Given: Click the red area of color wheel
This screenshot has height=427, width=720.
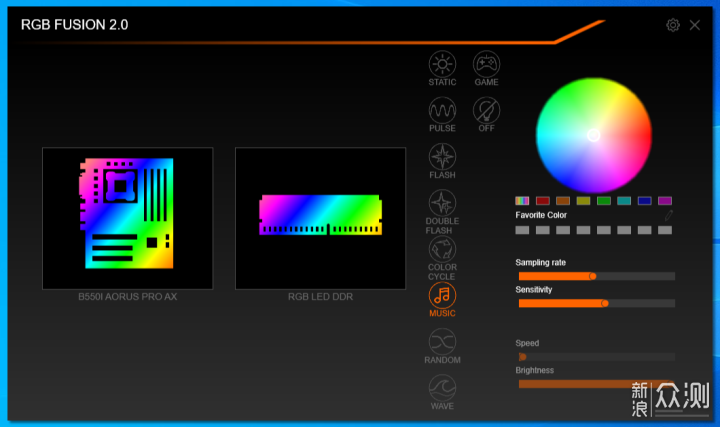Looking at the screenshot, I should pos(643,135).
